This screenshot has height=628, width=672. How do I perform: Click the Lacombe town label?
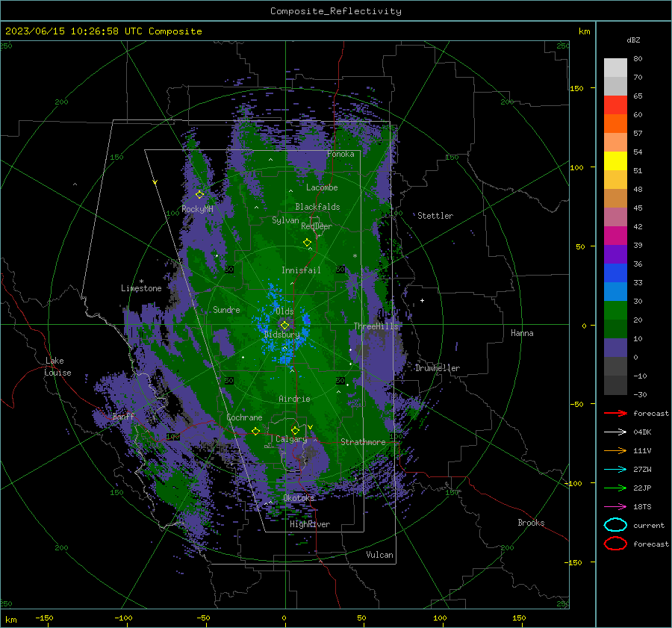[x=322, y=187]
